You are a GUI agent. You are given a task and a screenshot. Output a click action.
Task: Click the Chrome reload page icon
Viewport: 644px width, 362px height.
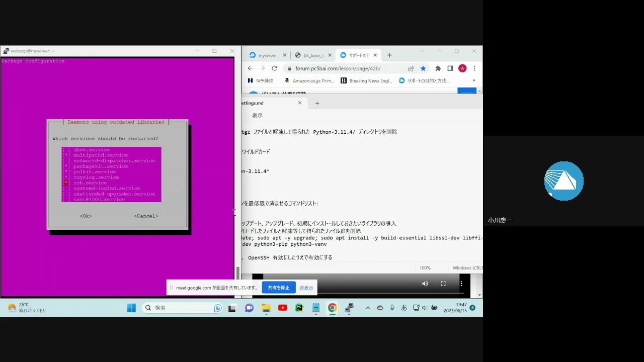[274, 68]
